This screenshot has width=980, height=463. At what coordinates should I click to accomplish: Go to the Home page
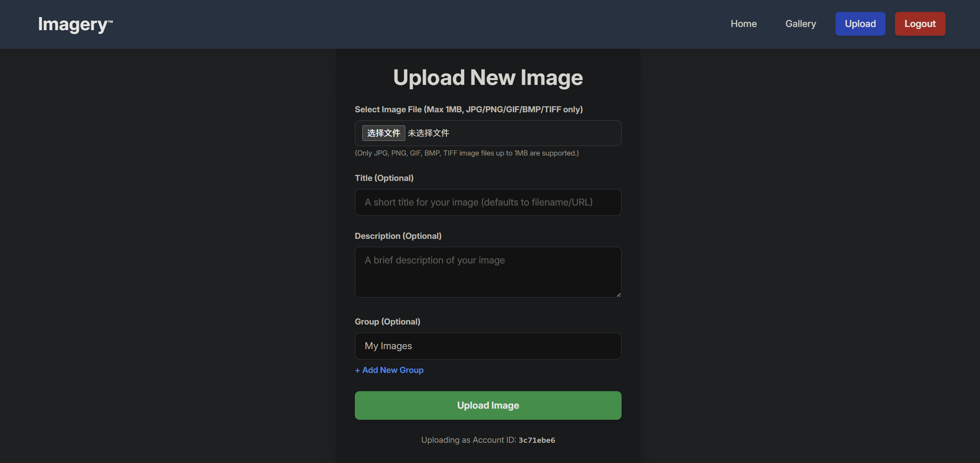coord(743,24)
